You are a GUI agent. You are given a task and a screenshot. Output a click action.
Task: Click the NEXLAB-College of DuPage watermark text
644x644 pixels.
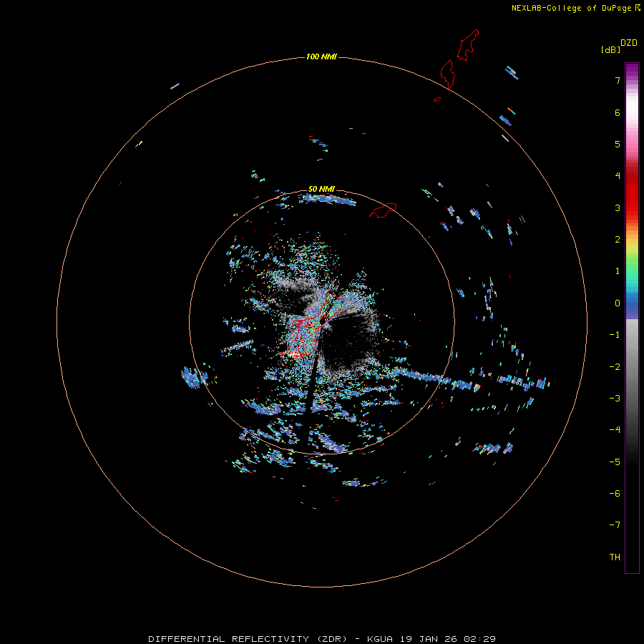point(571,8)
